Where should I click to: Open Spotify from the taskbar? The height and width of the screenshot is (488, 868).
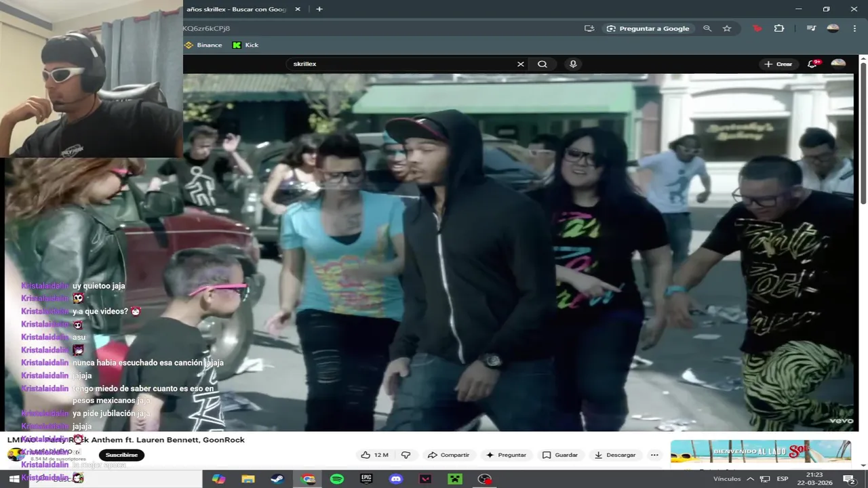[337, 479]
